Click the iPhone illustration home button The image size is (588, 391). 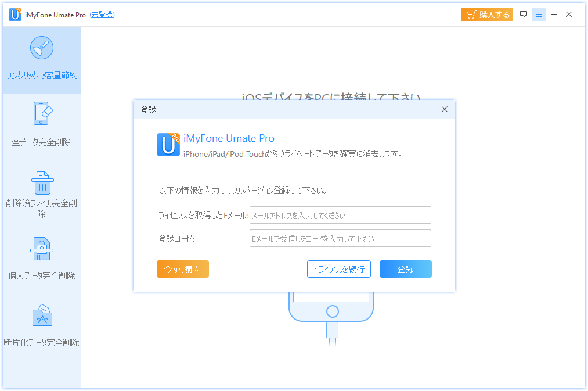point(331,310)
